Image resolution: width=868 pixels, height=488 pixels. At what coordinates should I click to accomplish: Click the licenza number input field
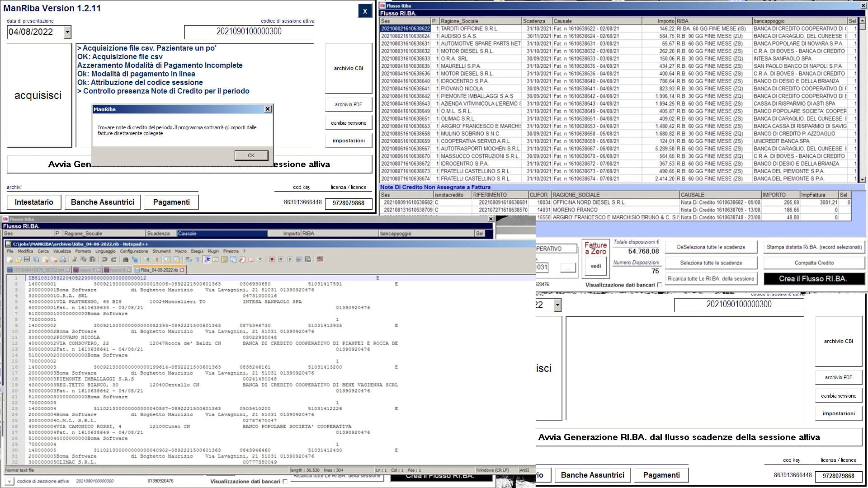349,203
